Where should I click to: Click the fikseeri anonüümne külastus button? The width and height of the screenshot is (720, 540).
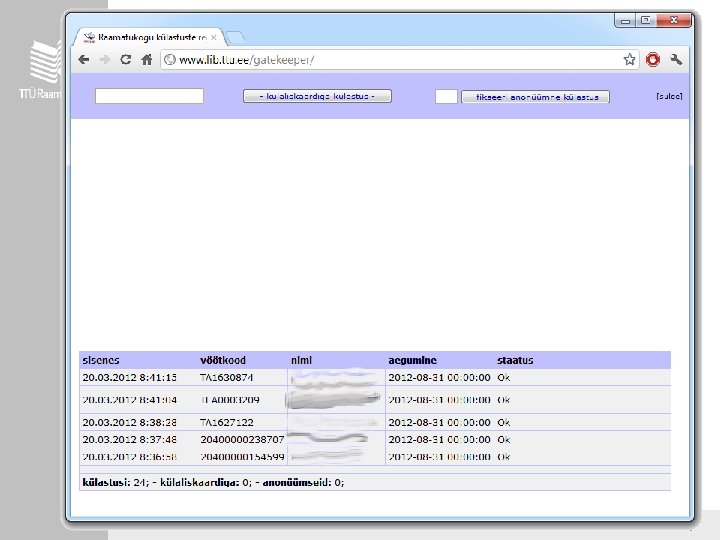tap(535, 97)
